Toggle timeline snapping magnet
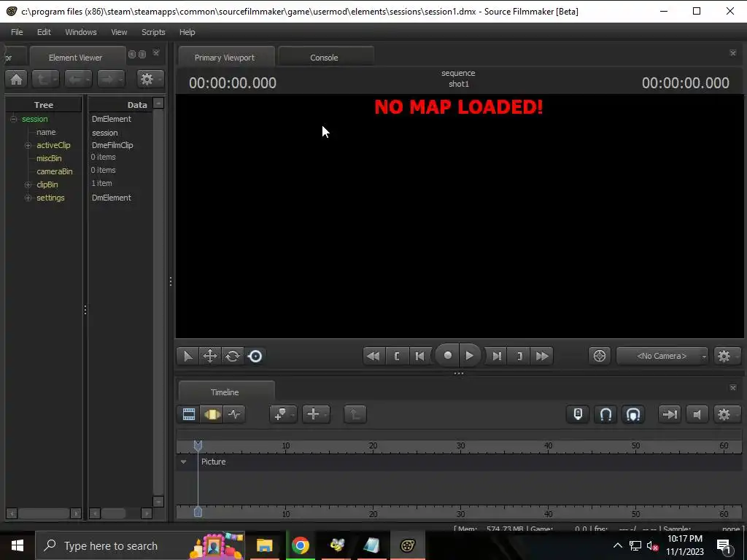 pyautogui.click(x=605, y=414)
